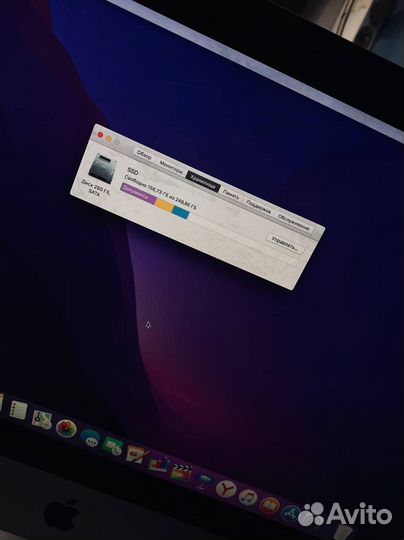The height and width of the screenshot is (540, 404).
Task: Click the blue storage bar segment
Action: [181, 212]
